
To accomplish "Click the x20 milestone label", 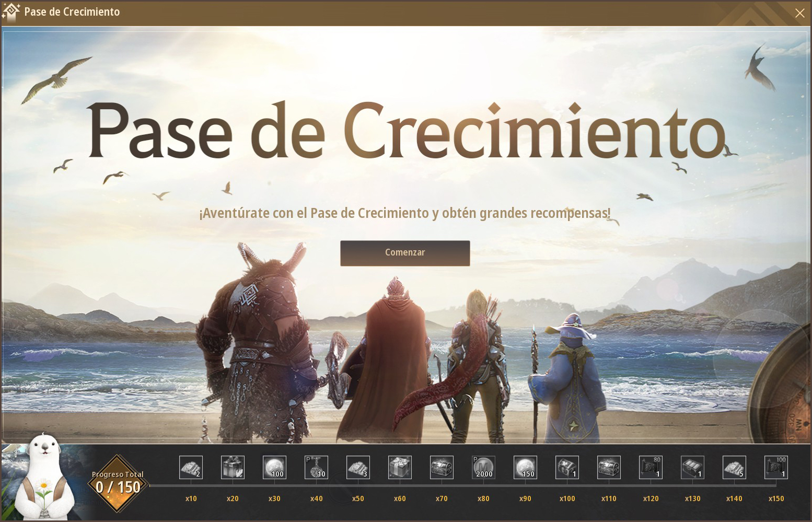I will (x=233, y=498).
